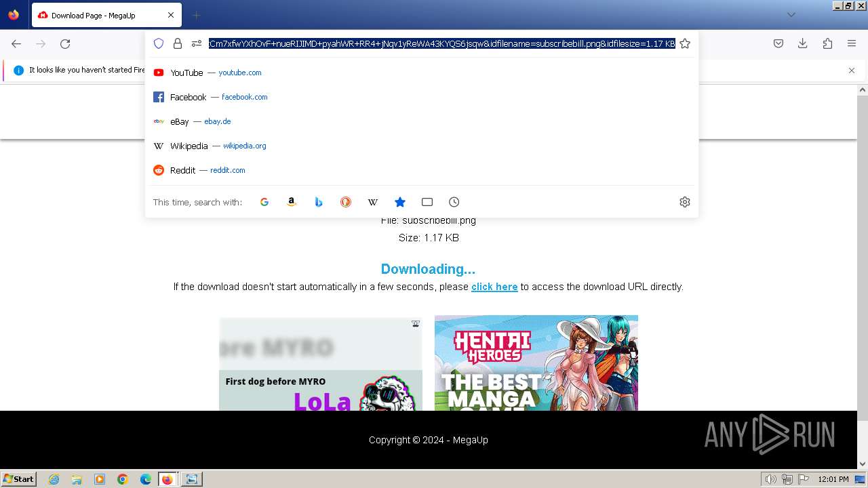Open the Firefox application menu

(x=852, y=43)
